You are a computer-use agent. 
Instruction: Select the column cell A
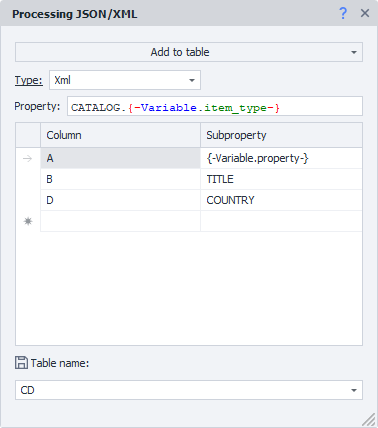point(120,158)
